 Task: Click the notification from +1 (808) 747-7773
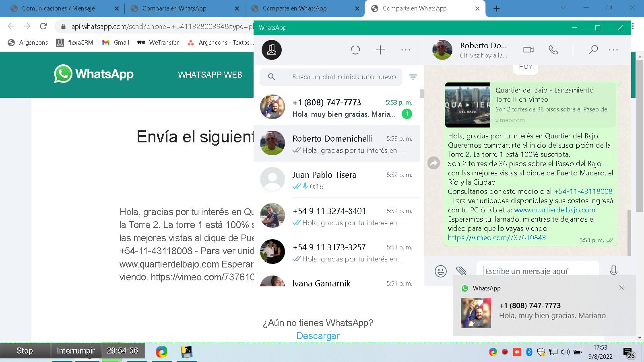[544, 305]
